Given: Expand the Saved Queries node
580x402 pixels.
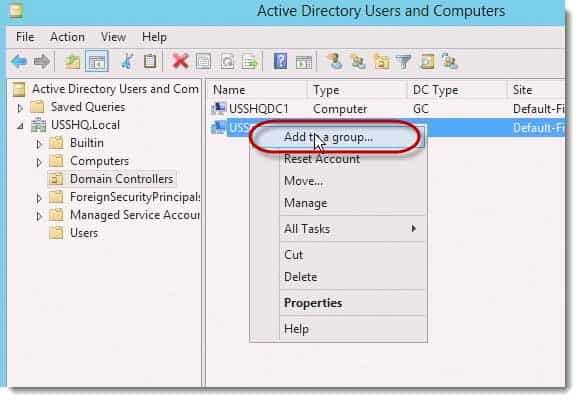Looking at the screenshot, I should (20, 108).
